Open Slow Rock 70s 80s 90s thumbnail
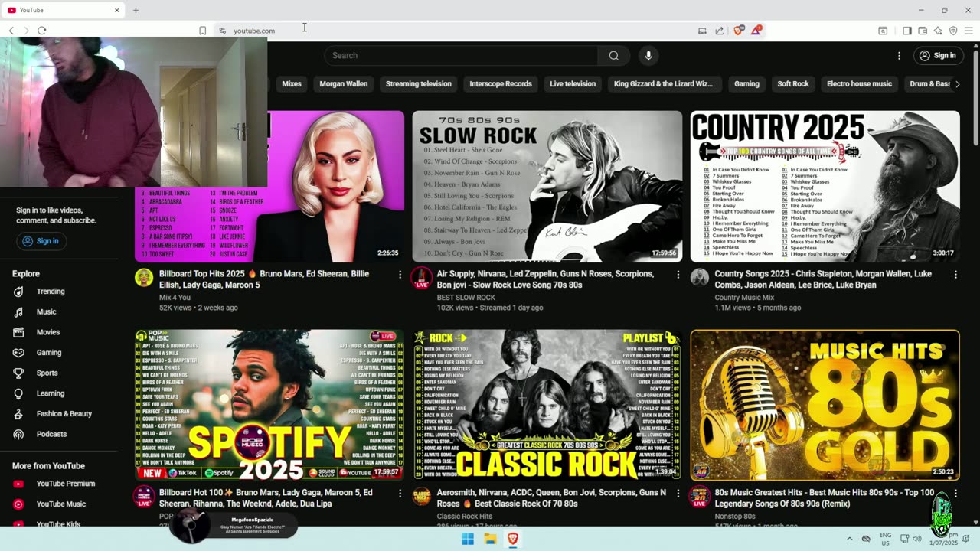This screenshot has width=980, height=551. click(x=547, y=187)
